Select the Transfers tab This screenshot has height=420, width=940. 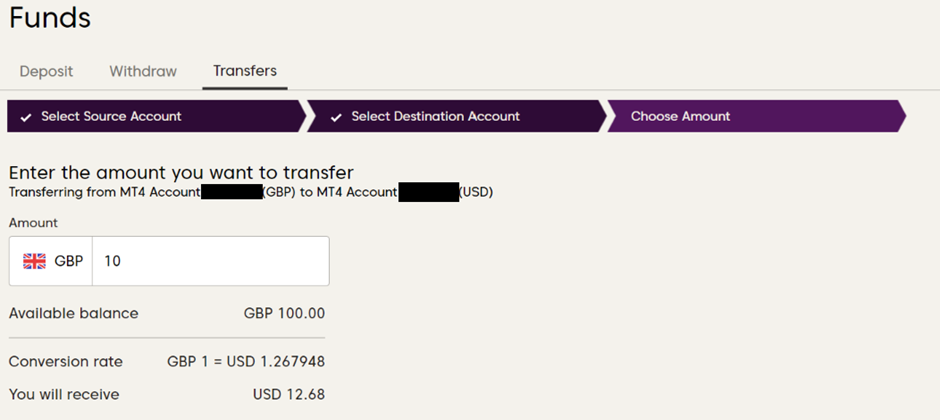pos(245,71)
